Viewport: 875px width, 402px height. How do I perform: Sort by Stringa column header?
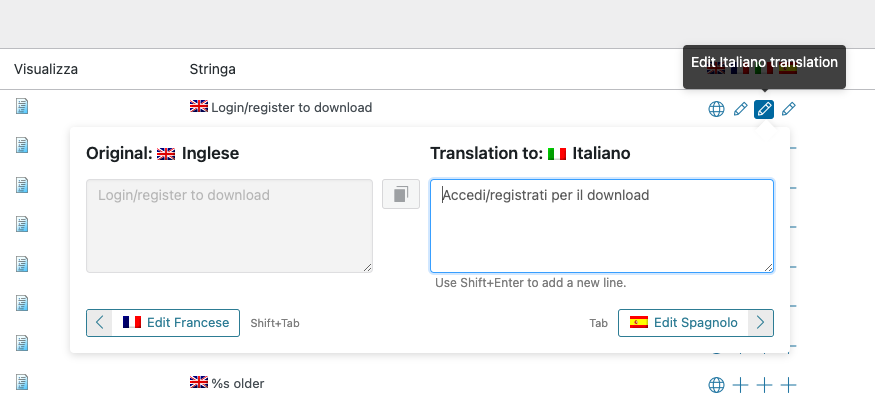point(213,69)
